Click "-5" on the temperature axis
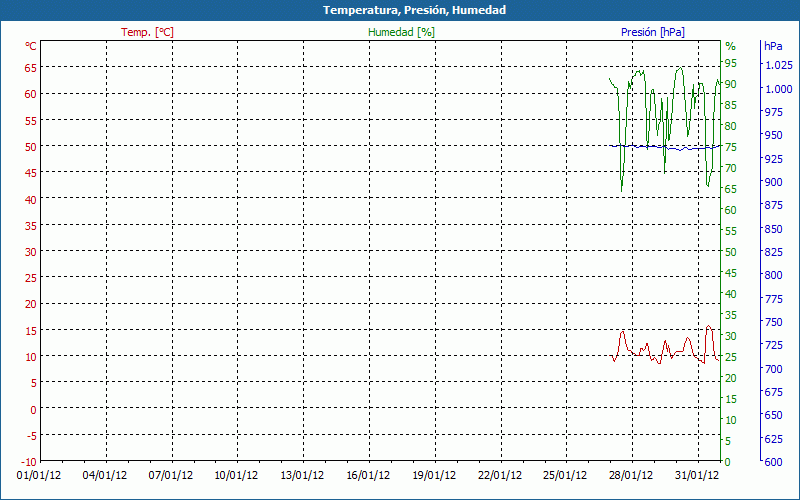 (x=31, y=436)
